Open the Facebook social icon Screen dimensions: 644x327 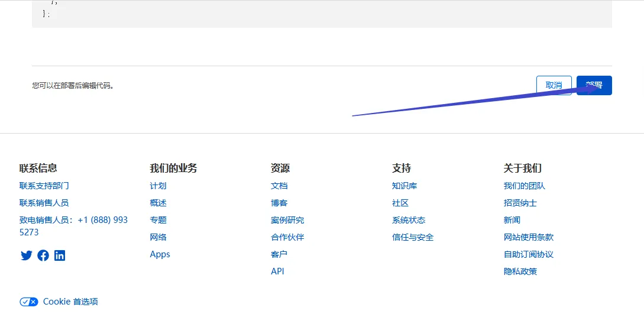pos(43,255)
